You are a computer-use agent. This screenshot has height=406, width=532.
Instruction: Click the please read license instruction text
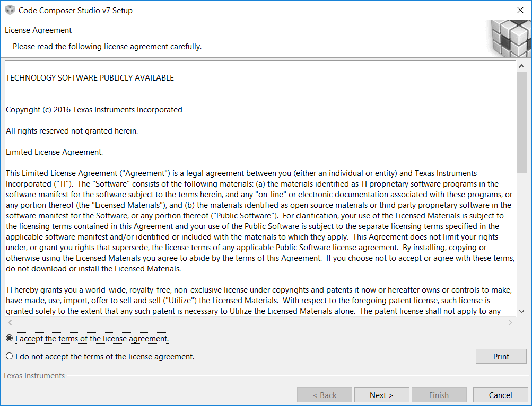click(x=107, y=47)
